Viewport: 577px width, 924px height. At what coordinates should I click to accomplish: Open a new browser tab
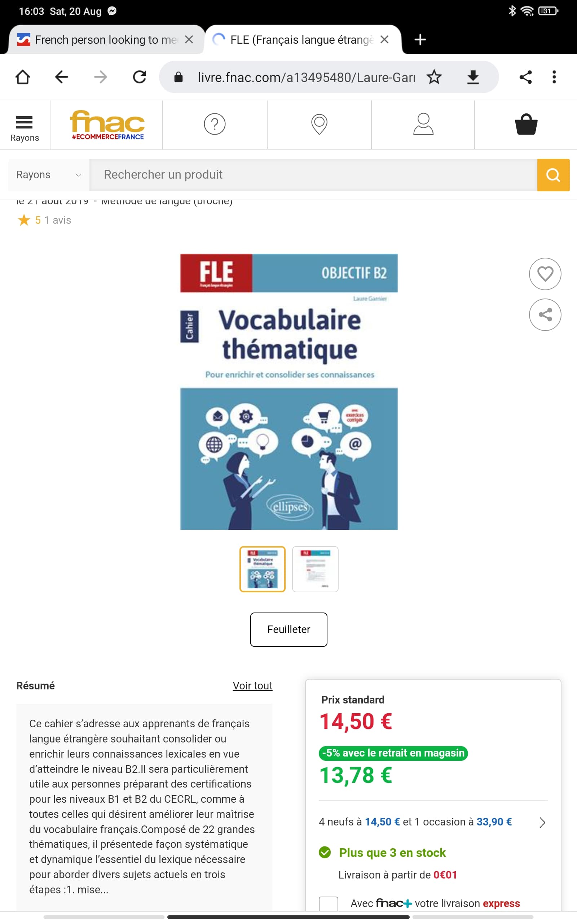pos(420,40)
